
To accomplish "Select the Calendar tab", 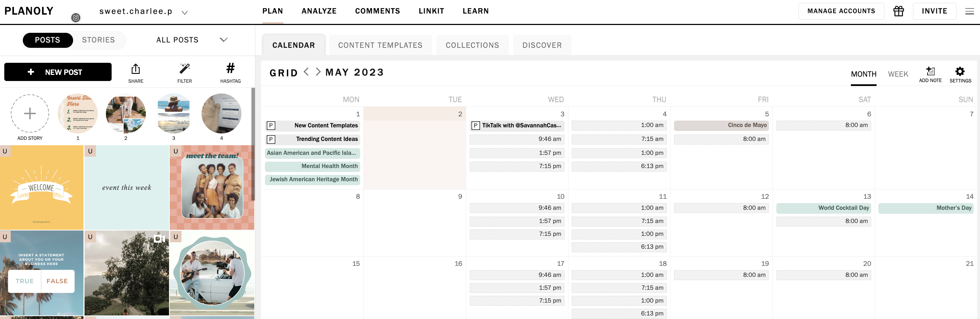I will coord(294,45).
